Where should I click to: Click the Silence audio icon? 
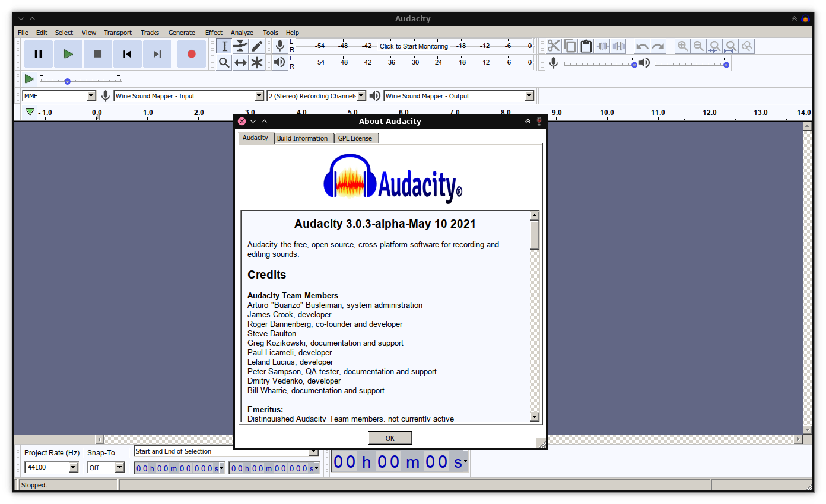click(619, 46)
